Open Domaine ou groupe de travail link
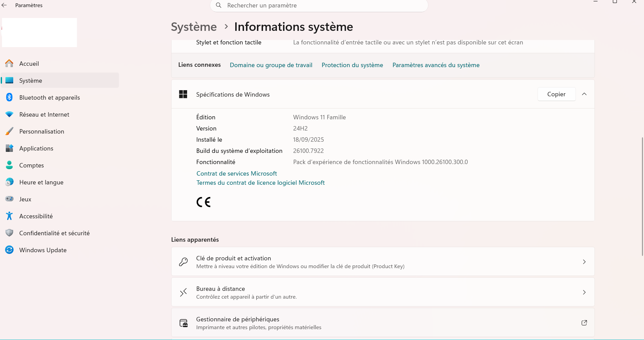 click(271, 65)
